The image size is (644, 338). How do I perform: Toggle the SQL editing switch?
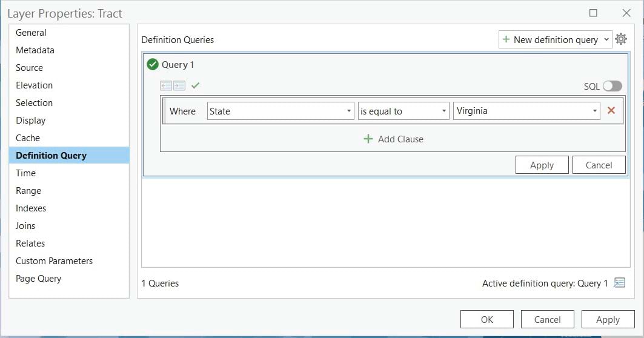(612, 86)
